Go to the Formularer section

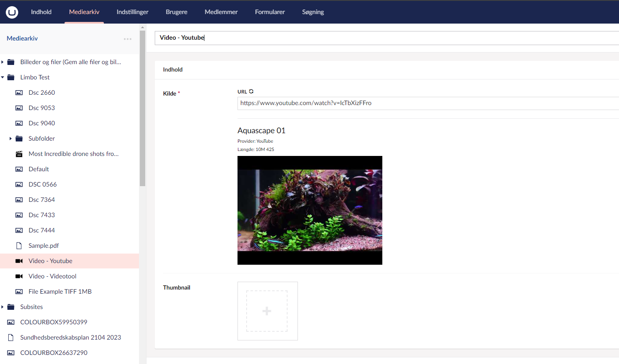[x=270, y=12]
